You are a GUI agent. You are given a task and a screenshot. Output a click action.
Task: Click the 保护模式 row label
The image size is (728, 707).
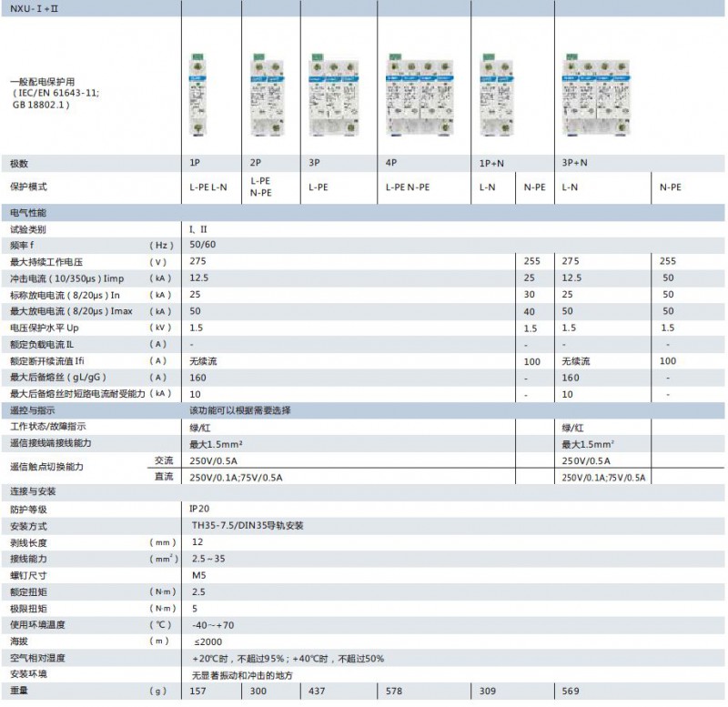pos(27,187)
